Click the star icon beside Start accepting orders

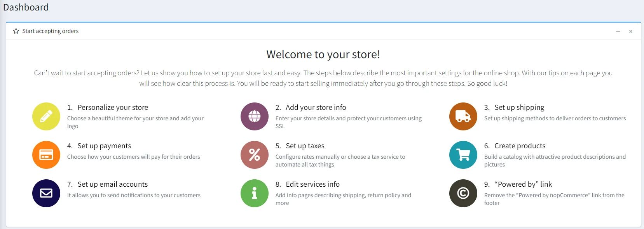click(x=16, y=31)
